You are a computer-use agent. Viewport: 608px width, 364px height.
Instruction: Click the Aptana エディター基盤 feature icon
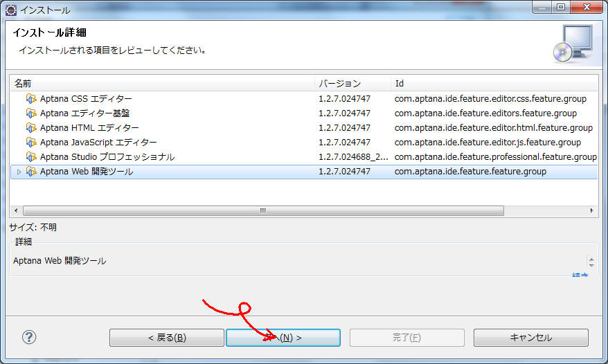pyautogui.click(x=30, y=113)
